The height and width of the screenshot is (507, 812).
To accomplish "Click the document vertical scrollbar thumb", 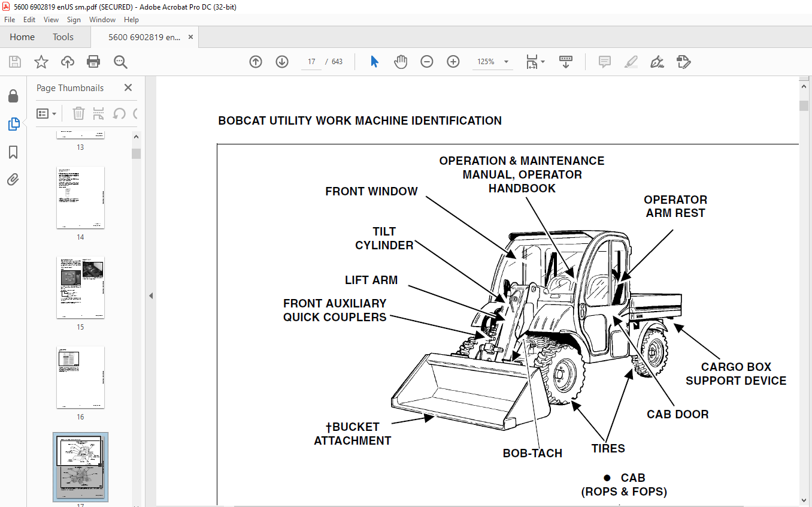I will [804, 106].
